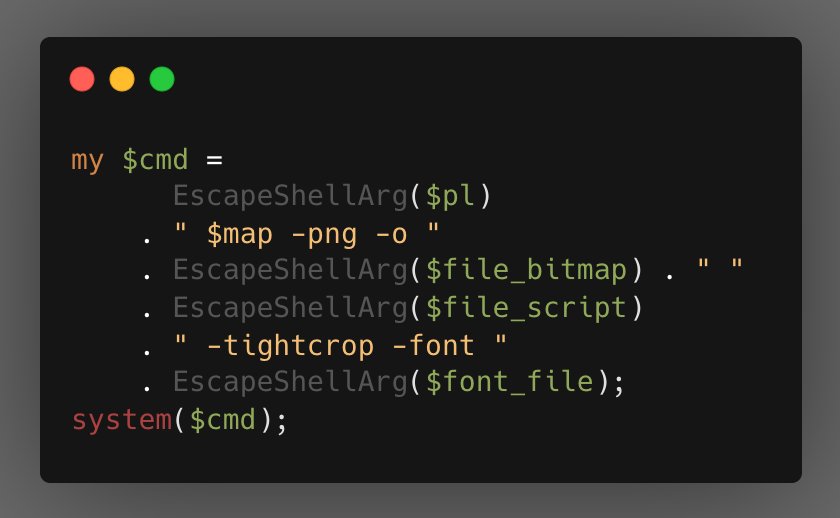
Task: Click the yellow minimize window dot
Action: coord(122,79)
